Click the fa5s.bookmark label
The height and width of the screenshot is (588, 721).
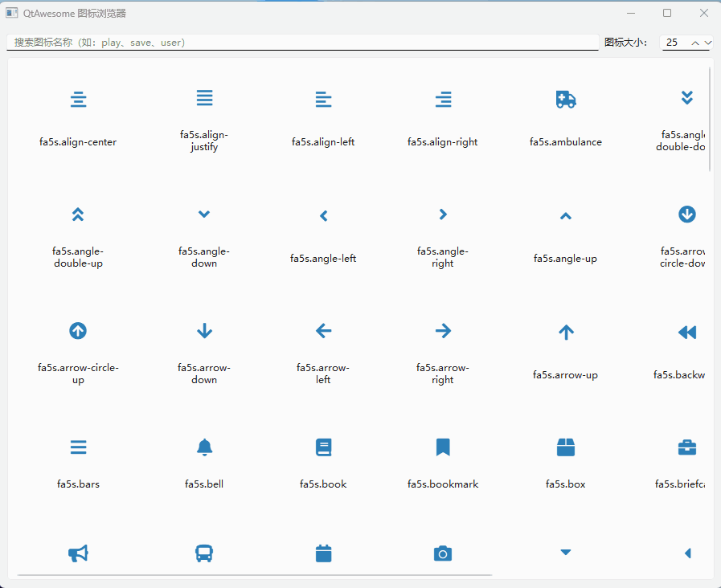point(443,484)
